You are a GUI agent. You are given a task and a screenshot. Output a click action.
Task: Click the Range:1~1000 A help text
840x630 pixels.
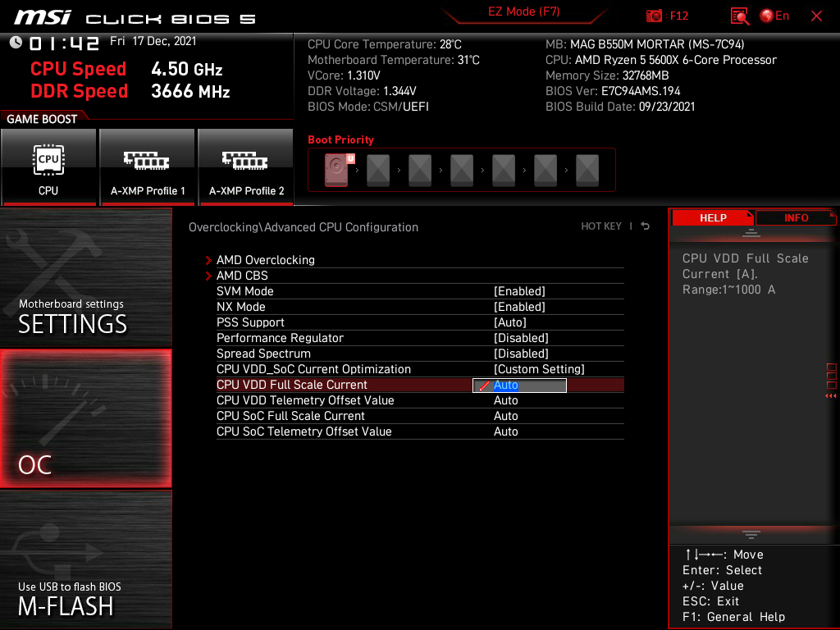[728, 290]
